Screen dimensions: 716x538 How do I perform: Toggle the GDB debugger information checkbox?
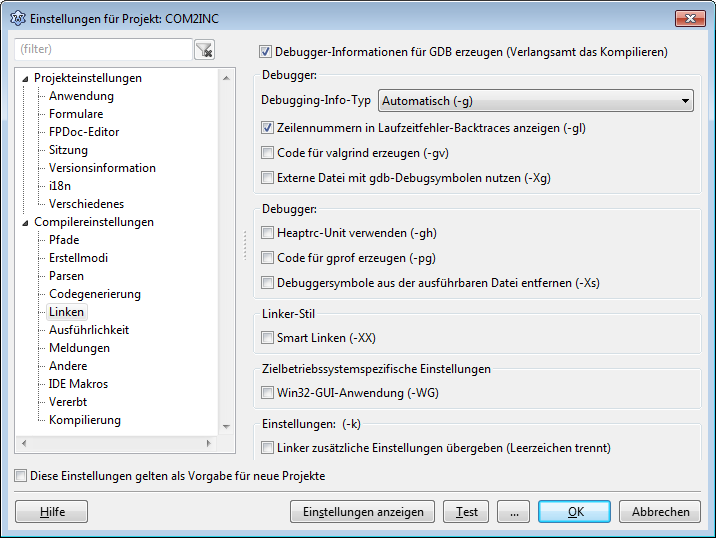point(266,51)
